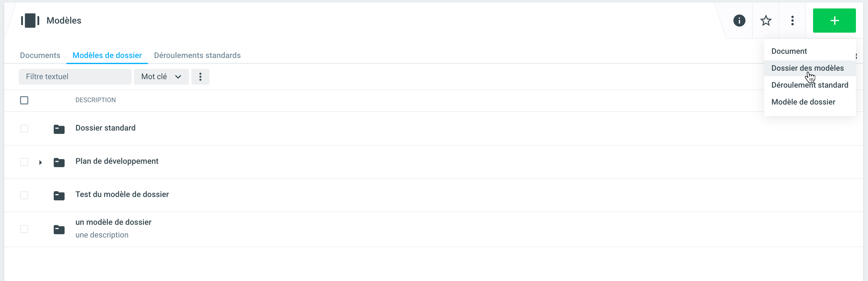Open the info panel icon

click(x=739, y=21)
